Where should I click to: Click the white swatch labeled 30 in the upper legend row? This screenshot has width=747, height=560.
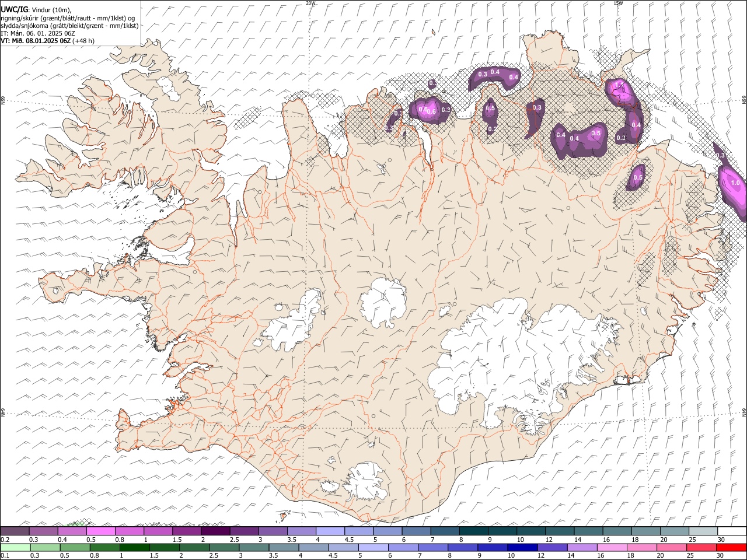pyautogui.click(x=731, y=531)
